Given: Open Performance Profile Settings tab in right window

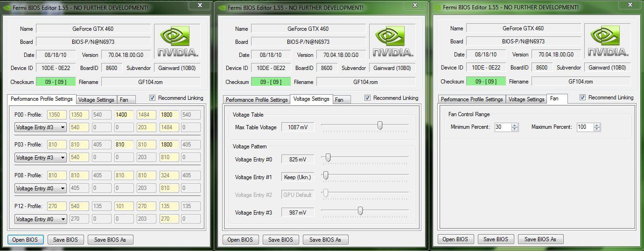Looking at the screenshot, I should 472,99.
